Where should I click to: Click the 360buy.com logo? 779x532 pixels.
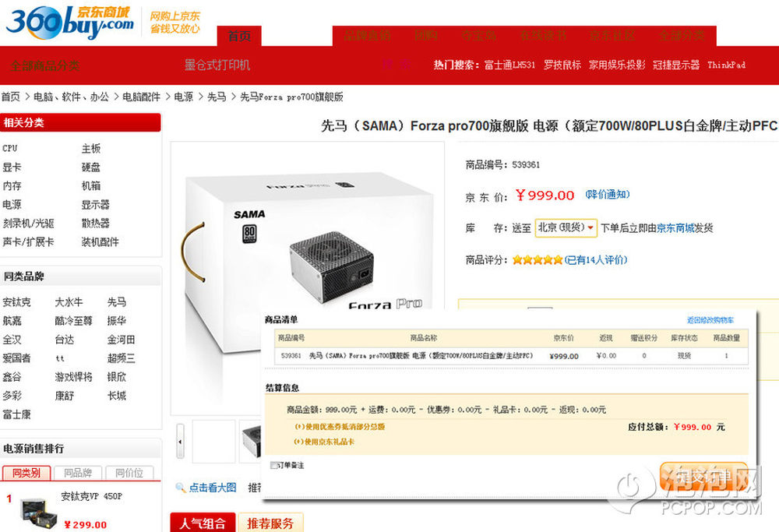click(69, 22)
